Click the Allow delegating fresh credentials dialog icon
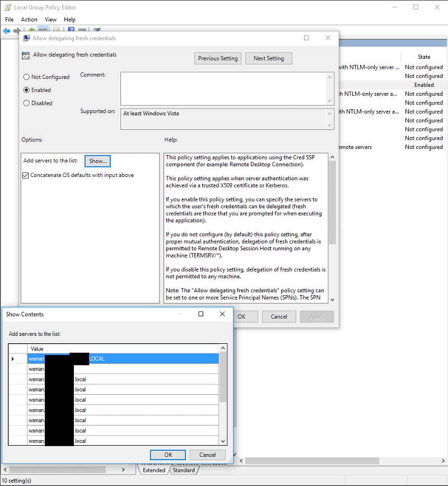The width and height of the screenshot is (448, 486). click(26, 38)
